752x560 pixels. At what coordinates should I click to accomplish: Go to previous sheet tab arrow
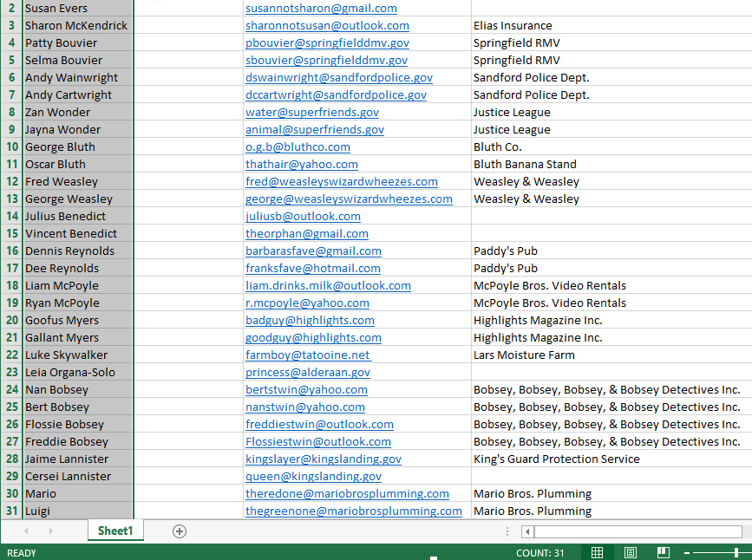26,531
